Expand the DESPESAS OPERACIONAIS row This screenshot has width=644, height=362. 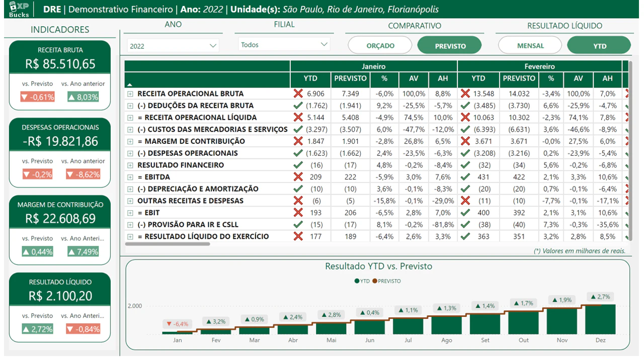130,153
